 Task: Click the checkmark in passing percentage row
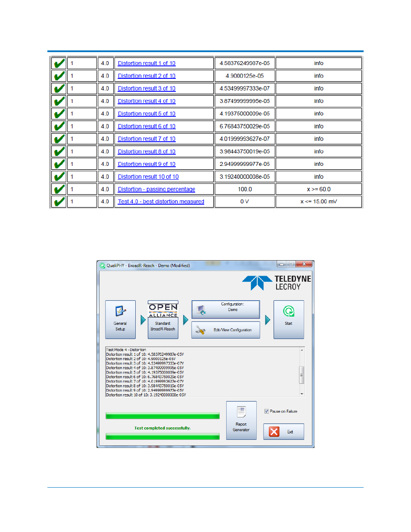(x=59, y=189)
